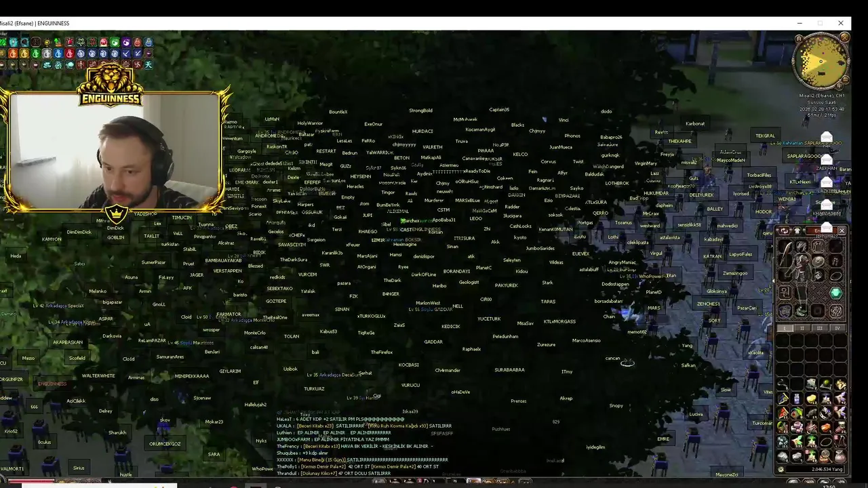Screen dimensions: 868x488
Task: Click the purple swirl buff icon
Action: (x=126, y=42)
